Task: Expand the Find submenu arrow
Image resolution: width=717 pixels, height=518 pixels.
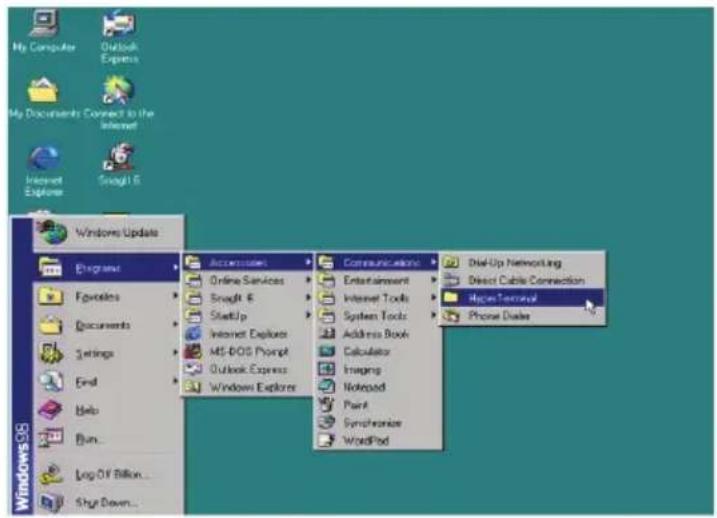Action: tap(175, 380)
